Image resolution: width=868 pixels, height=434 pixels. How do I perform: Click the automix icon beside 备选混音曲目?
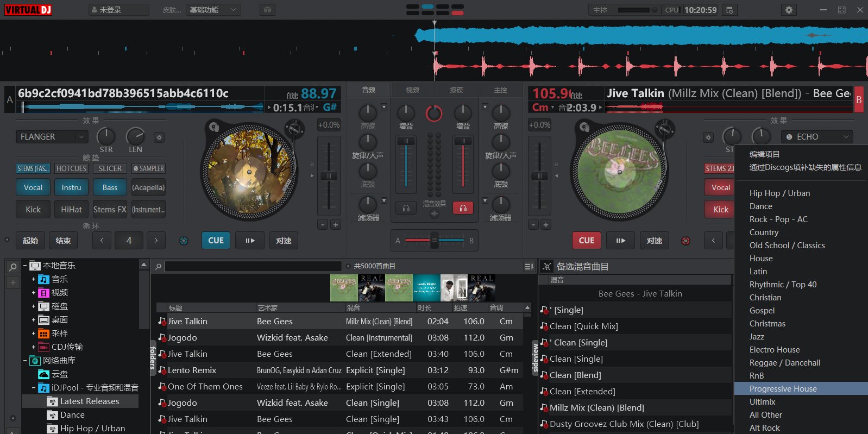click(x=547, y=267)
